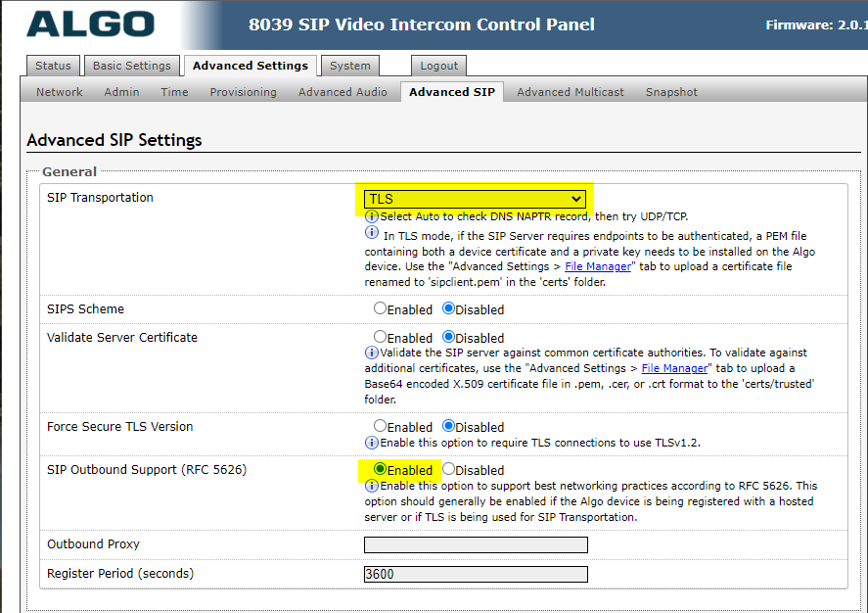Click info icon beside 'In TLS mode' note
Screen dimensions: 868x613
coord(372,233)
